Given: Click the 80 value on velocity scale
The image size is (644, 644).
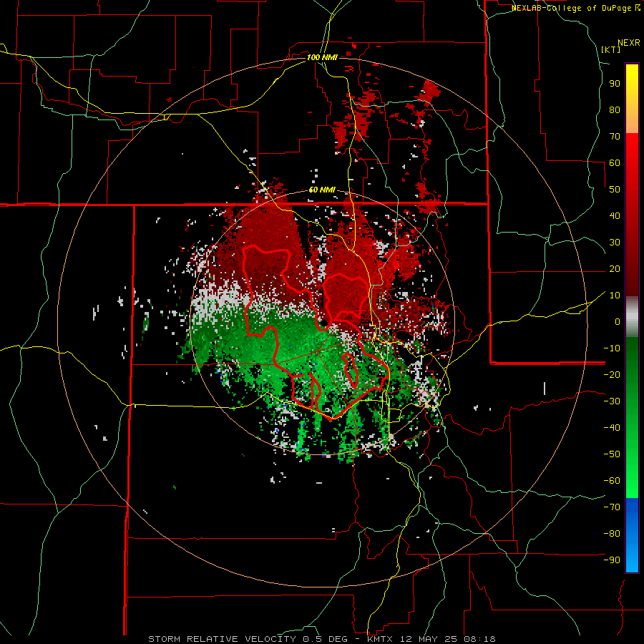Looking at the screenshot, I should point(615,110).
